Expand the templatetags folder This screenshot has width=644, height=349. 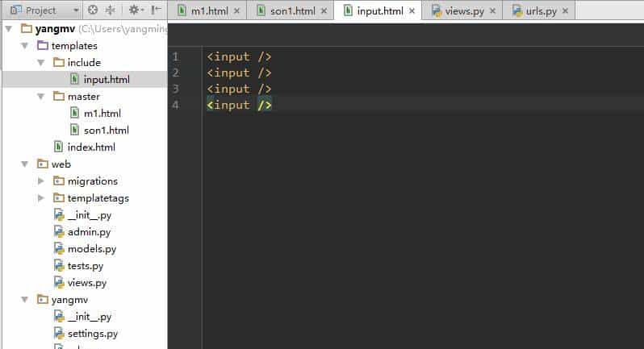(40, 198)
